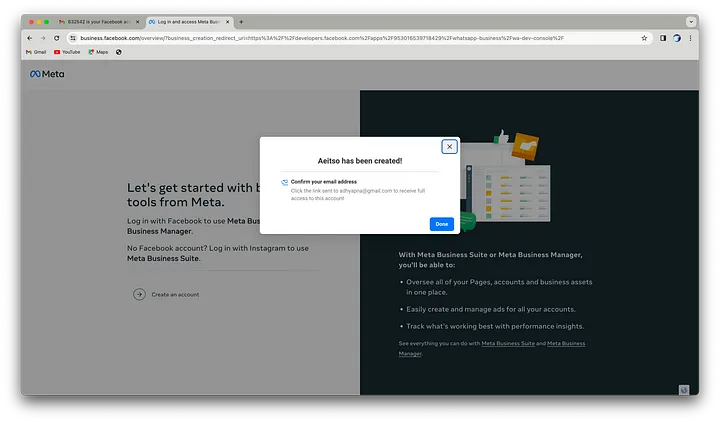Click the 'Confirm your email address' text

323,181
